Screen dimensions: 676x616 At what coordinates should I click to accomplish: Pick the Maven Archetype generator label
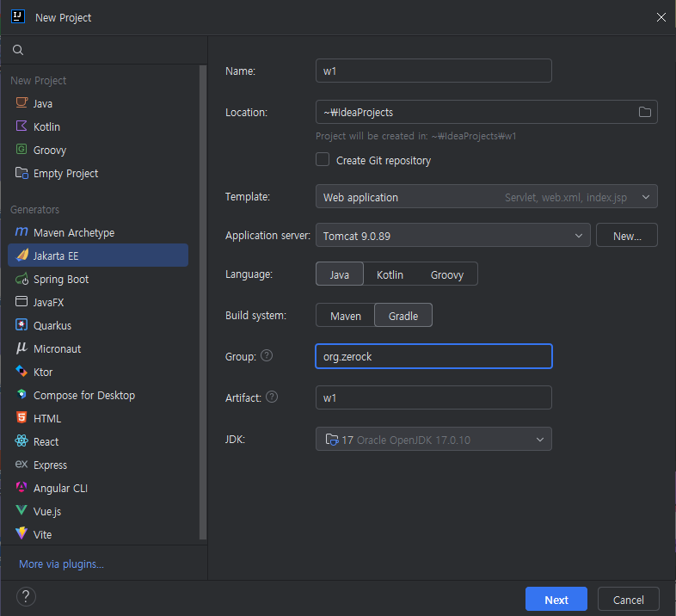74,232
